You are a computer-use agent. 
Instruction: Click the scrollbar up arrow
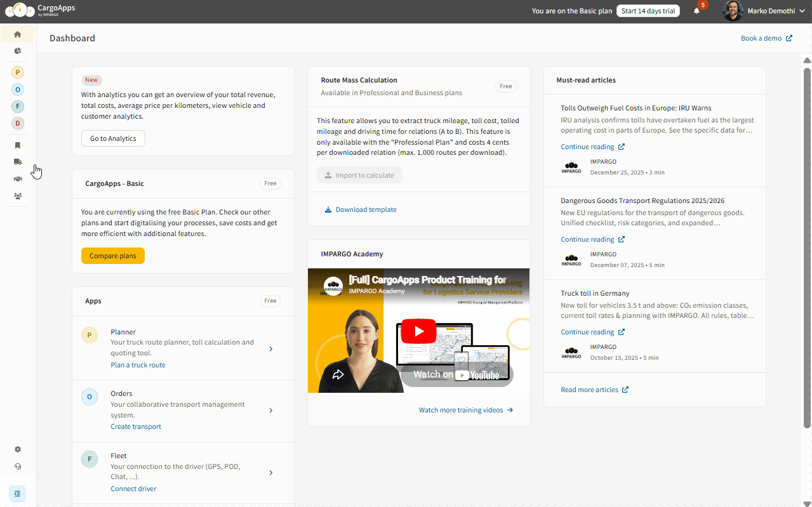tap(807, 60)
